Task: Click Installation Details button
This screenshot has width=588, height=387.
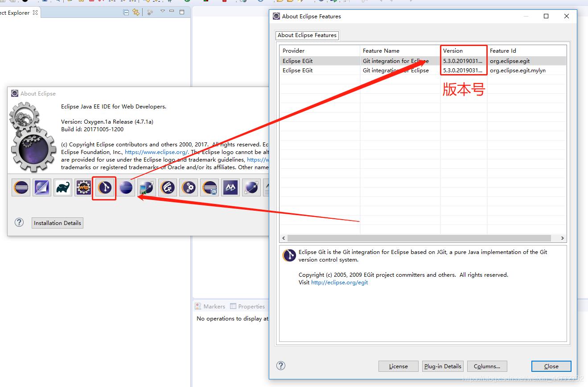Action: coord(58,223)
